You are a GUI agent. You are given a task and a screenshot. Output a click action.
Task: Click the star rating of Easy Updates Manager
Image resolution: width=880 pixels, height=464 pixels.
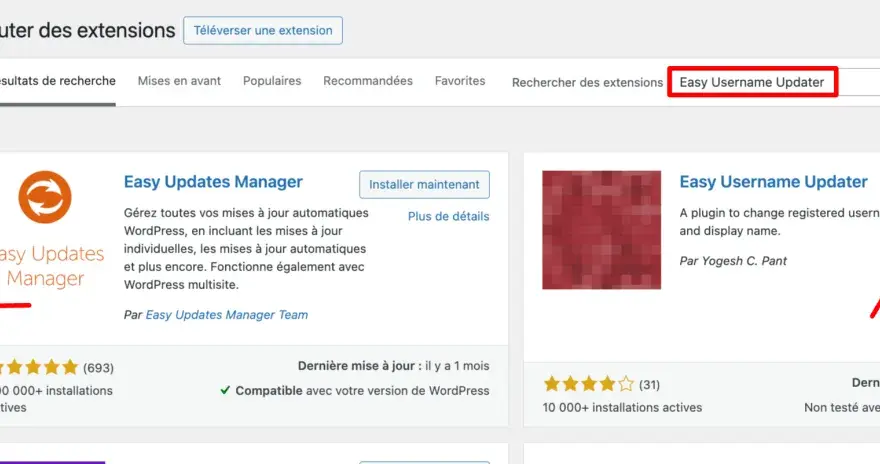[39, 367]
